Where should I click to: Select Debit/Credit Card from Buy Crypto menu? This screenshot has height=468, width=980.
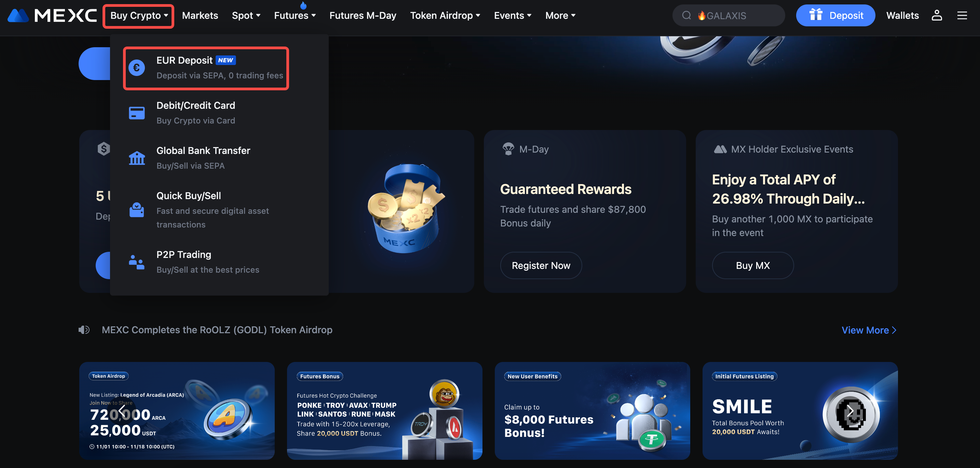coord(195,113)
